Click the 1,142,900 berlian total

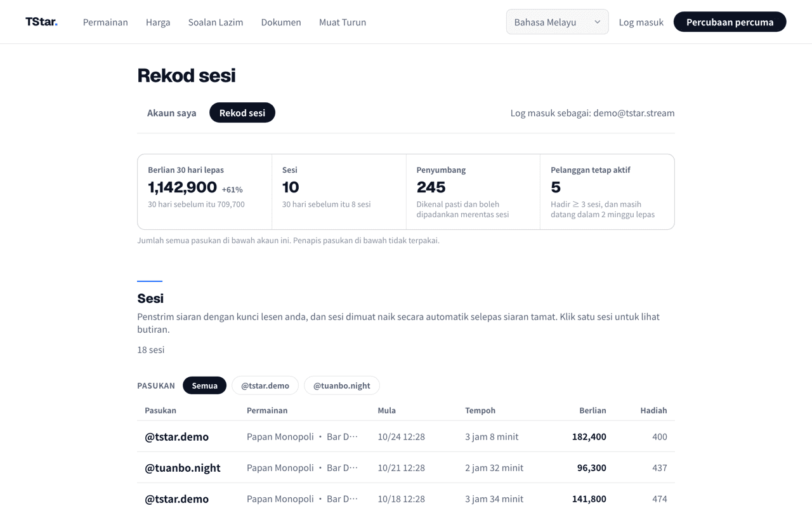[x=183, y=187]
